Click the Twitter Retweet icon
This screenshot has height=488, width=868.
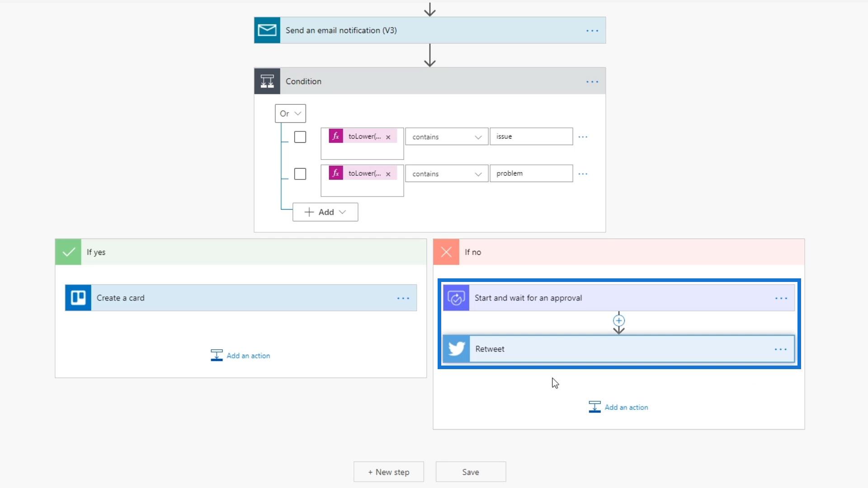456,349
